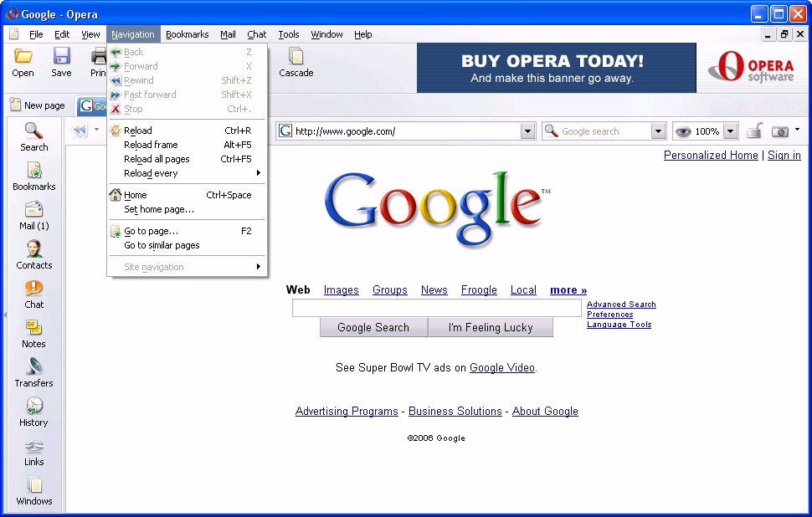812x517 pixels.
Task: Expand the Reload every submenu
Action: click(187, 173)
